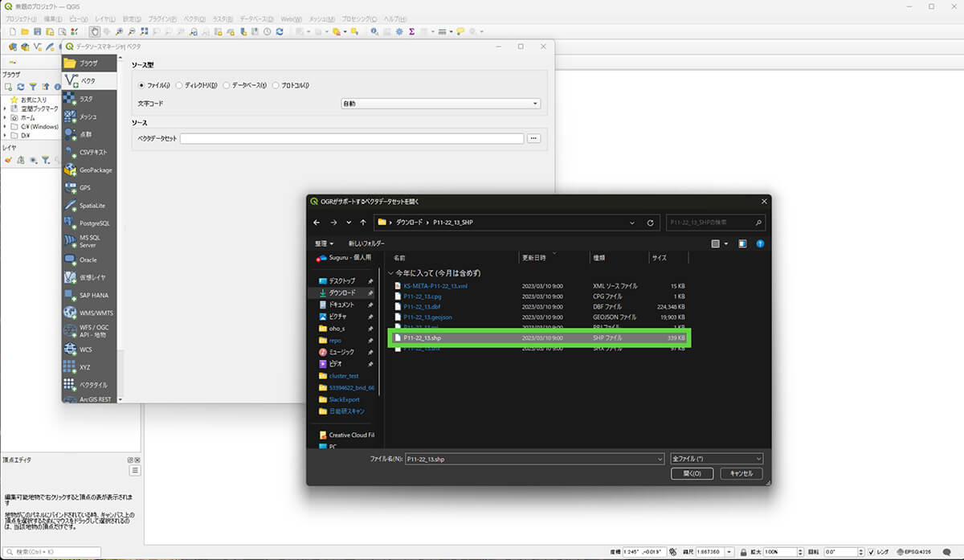The height and width of the screenshot is (560, 964).
Task: Click the 新しいフォルダー button
Action: [366, 243]
